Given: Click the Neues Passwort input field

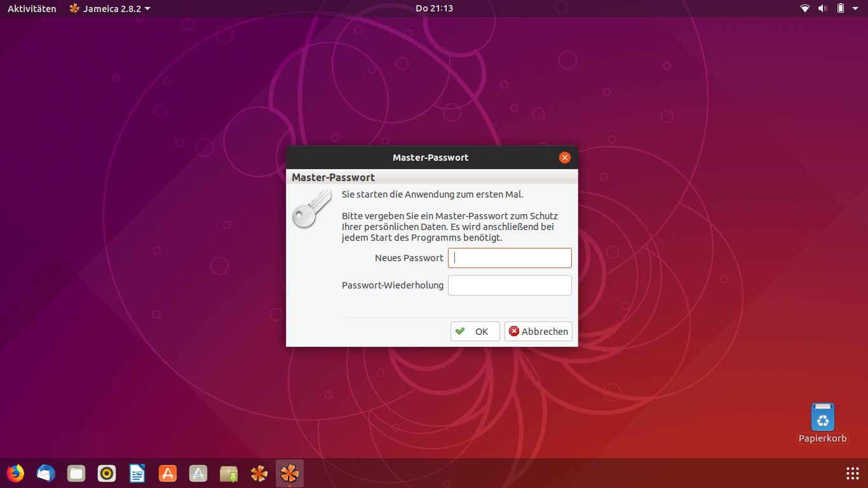Looking at the screenshot, I should 510,258.
